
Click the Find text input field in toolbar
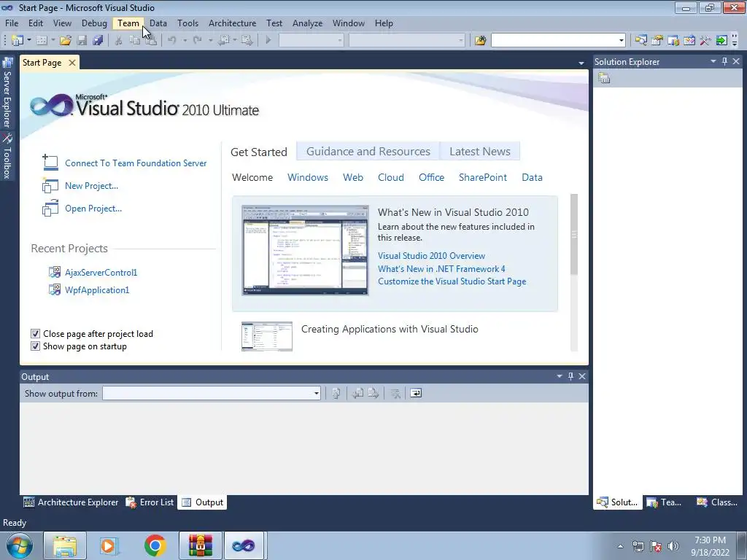click(554, 41)
